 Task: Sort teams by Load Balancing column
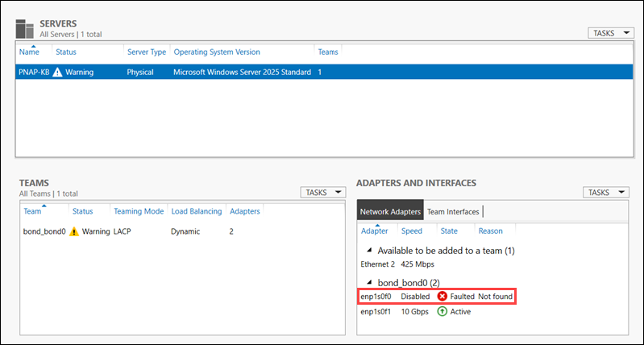tap(197, 211)
